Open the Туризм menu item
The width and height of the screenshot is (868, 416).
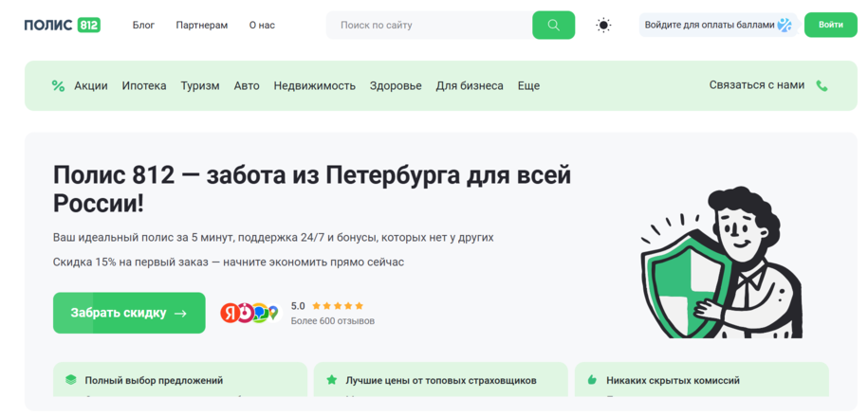point(200,85)
